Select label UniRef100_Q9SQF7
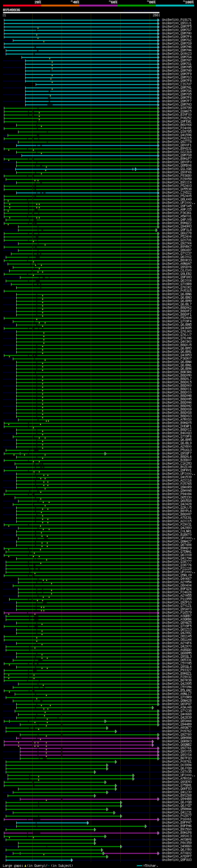The height and width of the screenshot is (868, 197). (177, 454)
